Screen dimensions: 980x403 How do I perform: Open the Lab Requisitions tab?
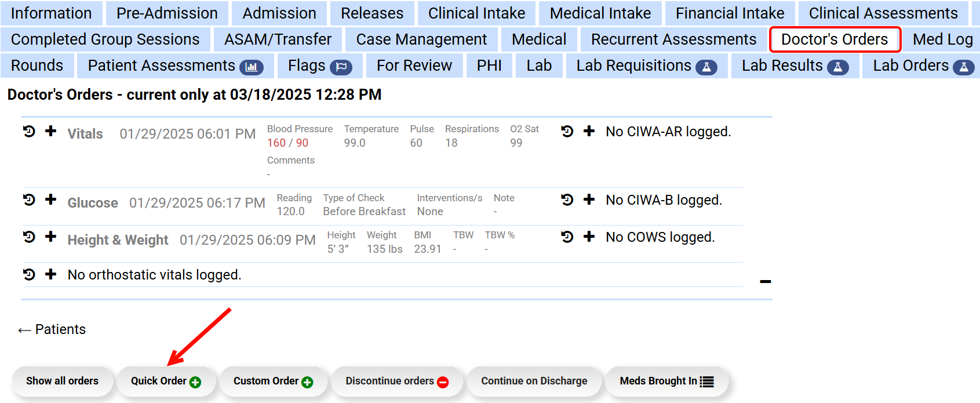(x=646, y=66)
